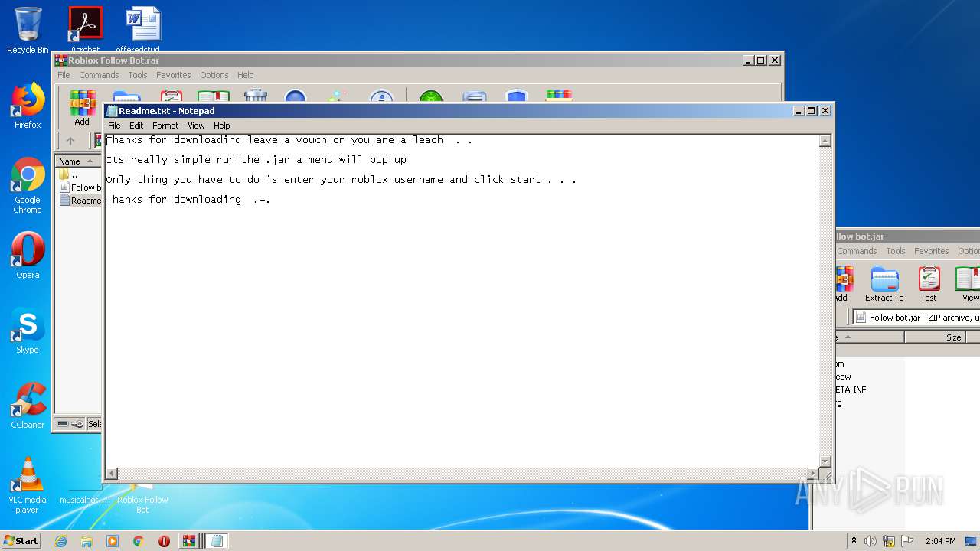This screenshot has width=980, height=551.
Task: Open Notepad Edit menu
Action: [136, 126]
